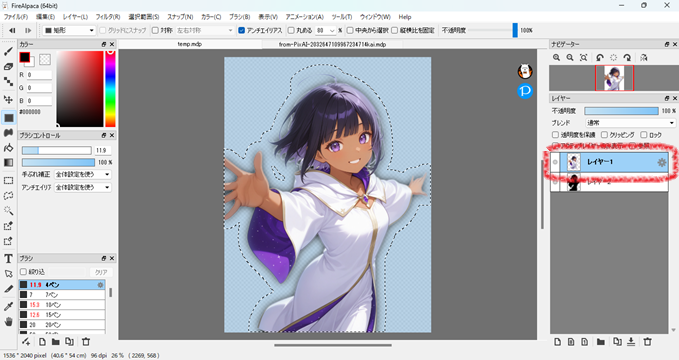Toggle the グリッドにスナップ checkbox

pyautogui.click(x=103, y=30)
